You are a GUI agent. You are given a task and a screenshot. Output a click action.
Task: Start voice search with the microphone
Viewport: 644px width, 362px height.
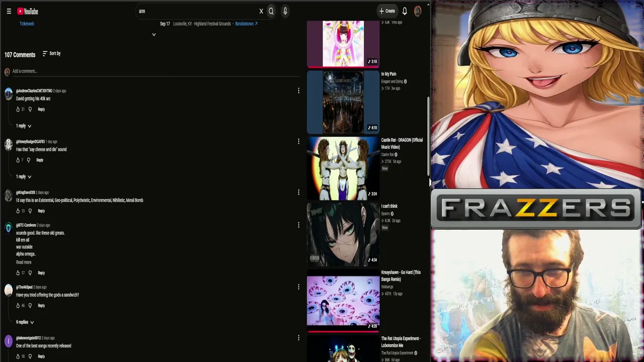pos(285,11)
